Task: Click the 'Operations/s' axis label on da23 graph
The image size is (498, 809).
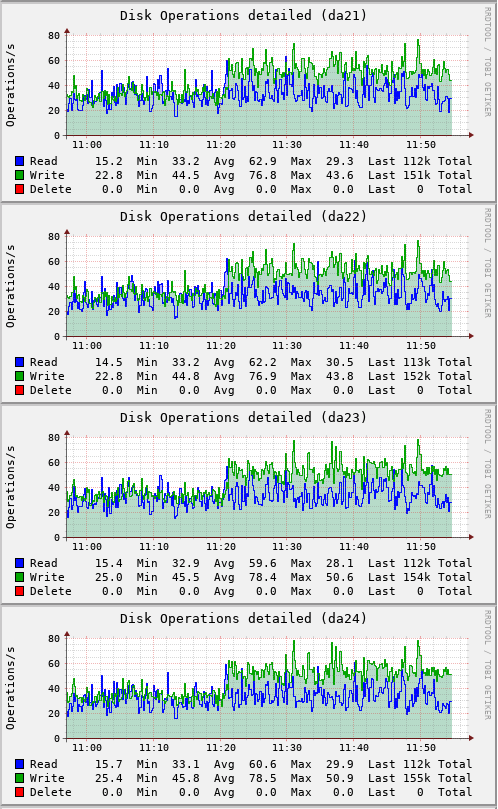Action: 10,488
